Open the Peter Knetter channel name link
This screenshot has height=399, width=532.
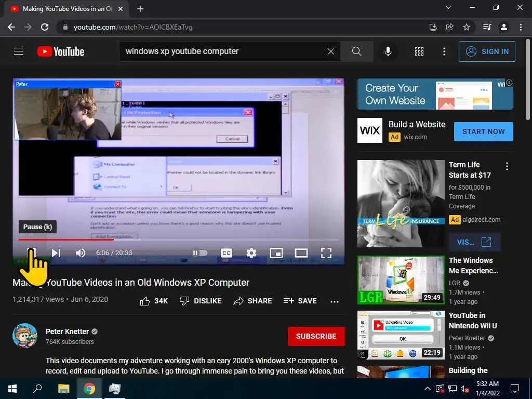click(x=67, y=331)
